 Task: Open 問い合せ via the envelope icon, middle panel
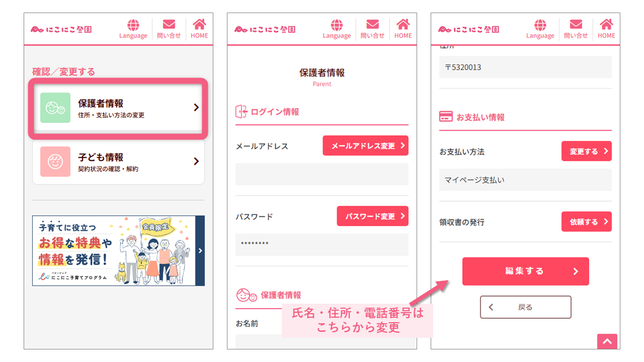tap(372, 24)
